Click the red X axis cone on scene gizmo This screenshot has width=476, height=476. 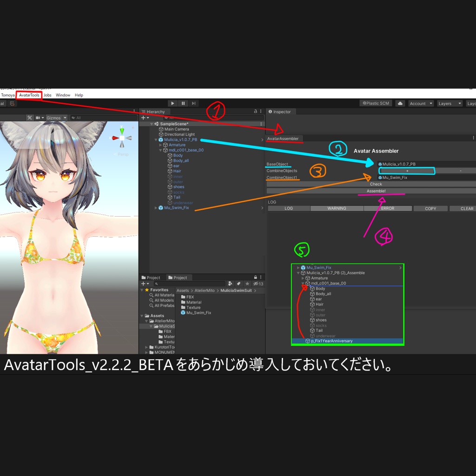115,138
